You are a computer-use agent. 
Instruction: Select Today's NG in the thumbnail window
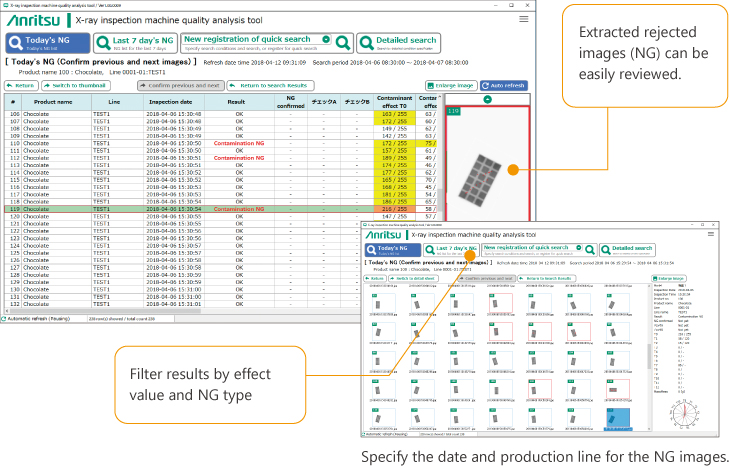(392, 250)
